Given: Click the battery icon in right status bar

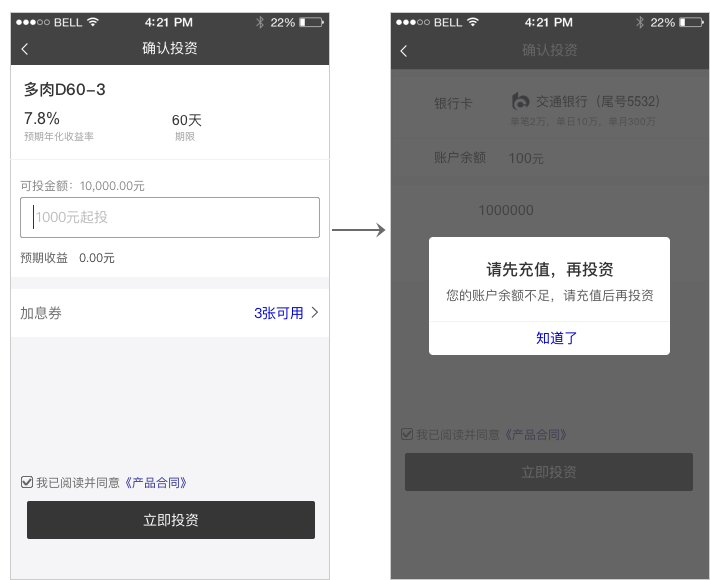Looking at the screenshot, I should click(x=690, y=22).
